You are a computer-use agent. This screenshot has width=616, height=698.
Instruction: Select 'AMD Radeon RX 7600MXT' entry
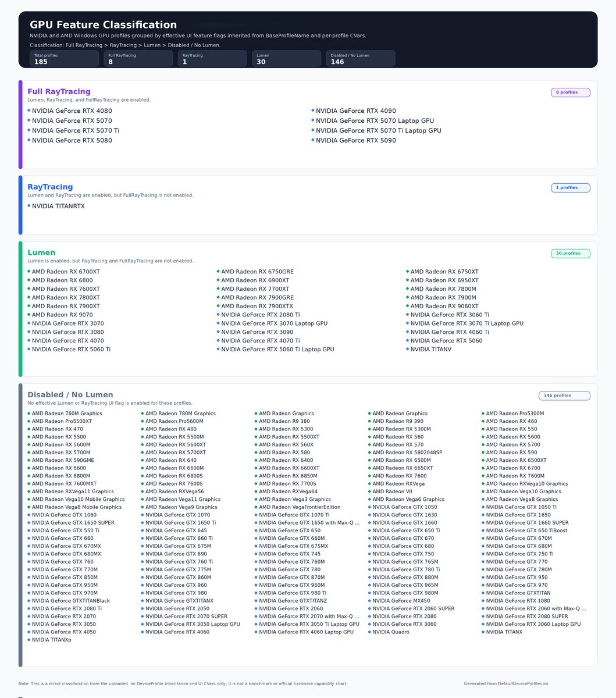tap(62, 483)
